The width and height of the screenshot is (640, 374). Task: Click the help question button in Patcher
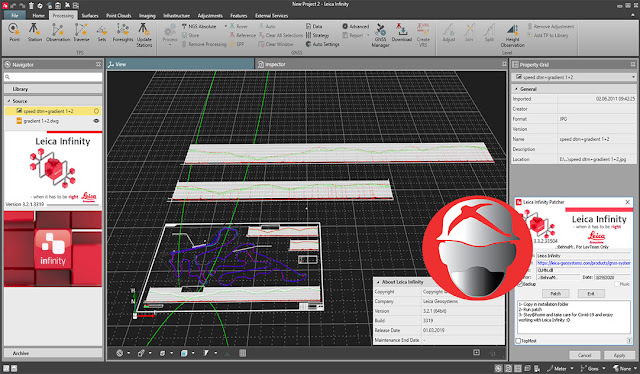point(629,341)
